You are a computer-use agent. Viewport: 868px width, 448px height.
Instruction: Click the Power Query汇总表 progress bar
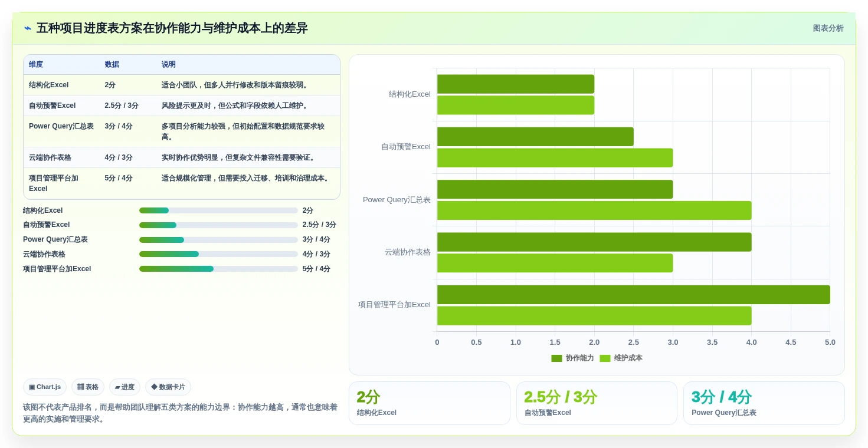pos(218,240)
